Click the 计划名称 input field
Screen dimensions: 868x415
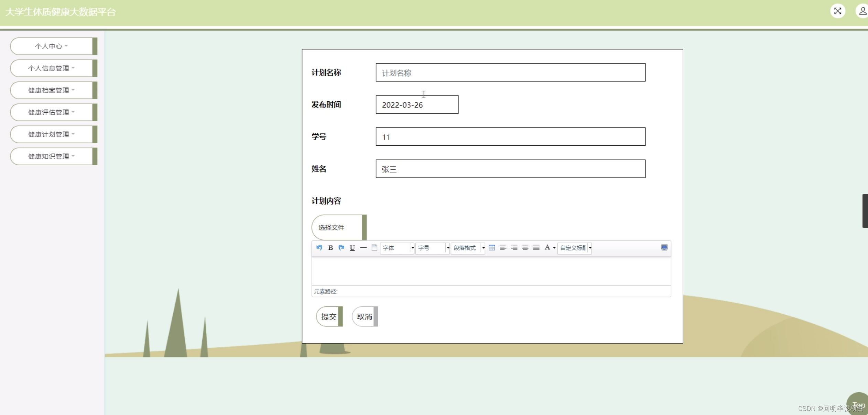(510, 72)
